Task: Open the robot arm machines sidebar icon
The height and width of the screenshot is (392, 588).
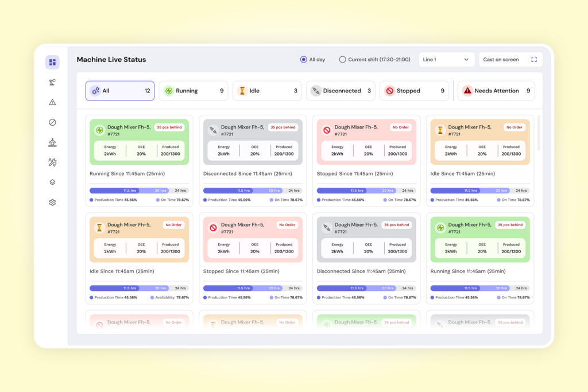Action: pos(52,82)
